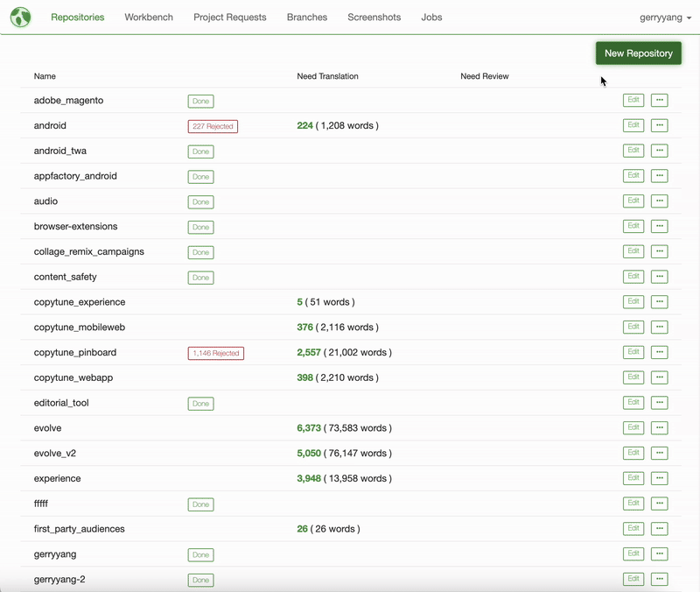Open more options for first_party_audiences
This screenshot has height=592, width=700.
[660, 529]
